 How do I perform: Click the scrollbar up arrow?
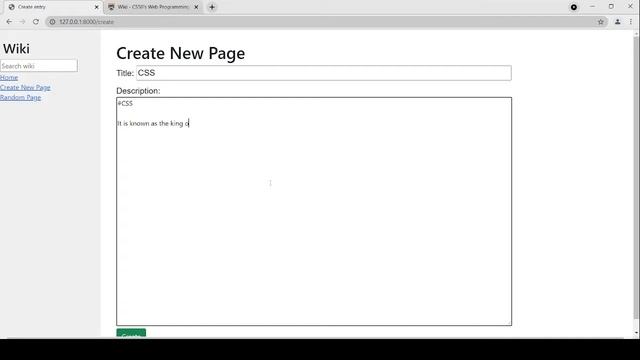pyautogui.click(x=636, y=33)
